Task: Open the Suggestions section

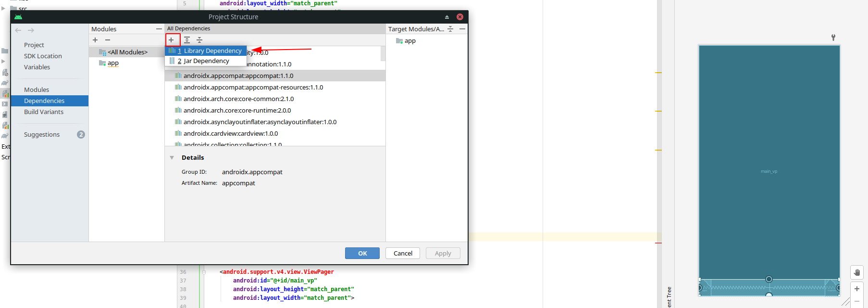Action: [x=42, y=134]
